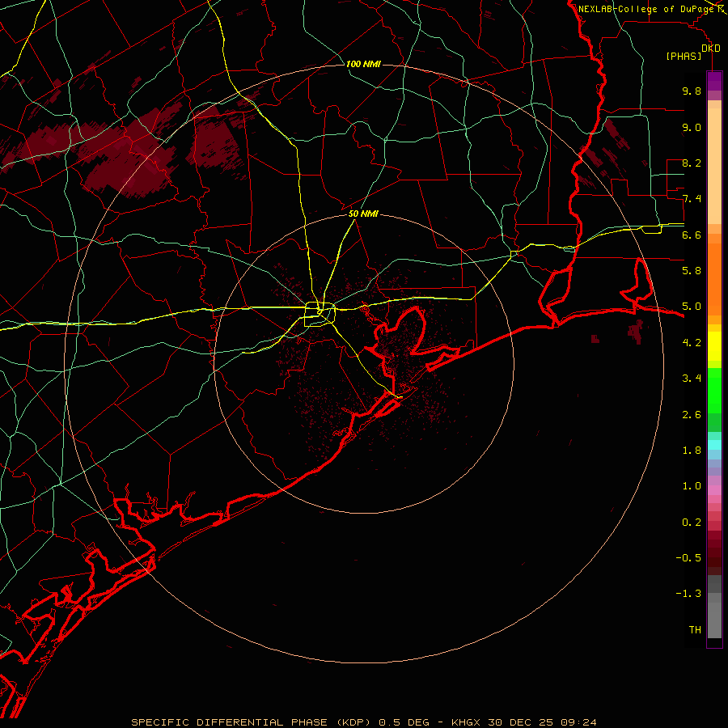Click the 2.6 legend value
This screenshot has height=728, width=728.
(692, 415)
